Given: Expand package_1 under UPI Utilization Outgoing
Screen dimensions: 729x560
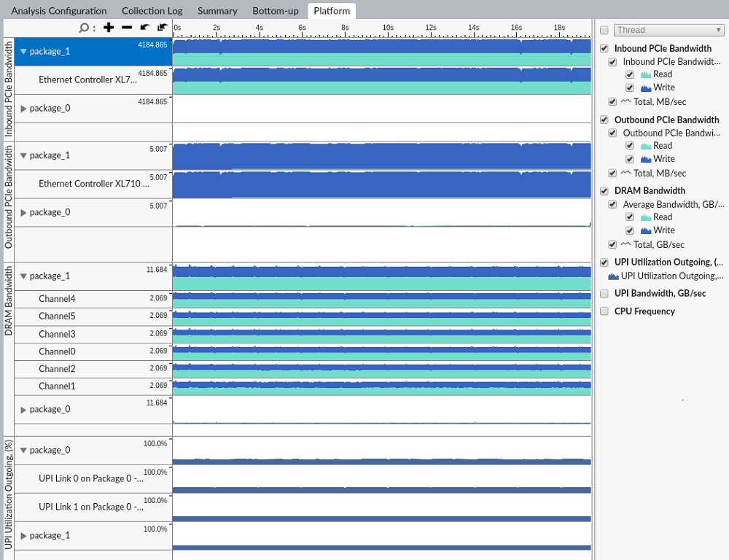Looking at the screenshot, I should click(23, 536).
